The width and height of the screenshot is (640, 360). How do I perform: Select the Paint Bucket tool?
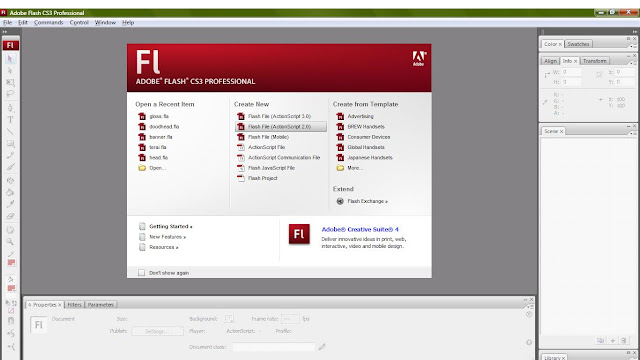(x=10, y=192)
